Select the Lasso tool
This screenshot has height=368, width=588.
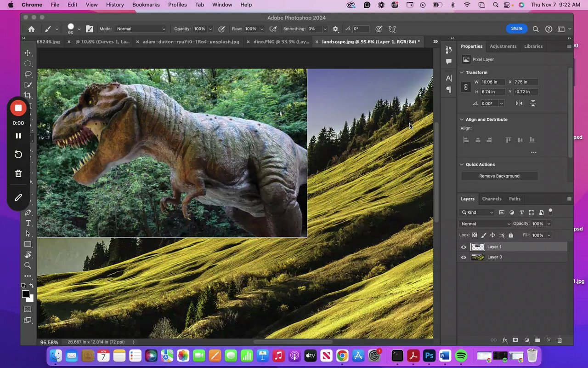tap(28, 74)
